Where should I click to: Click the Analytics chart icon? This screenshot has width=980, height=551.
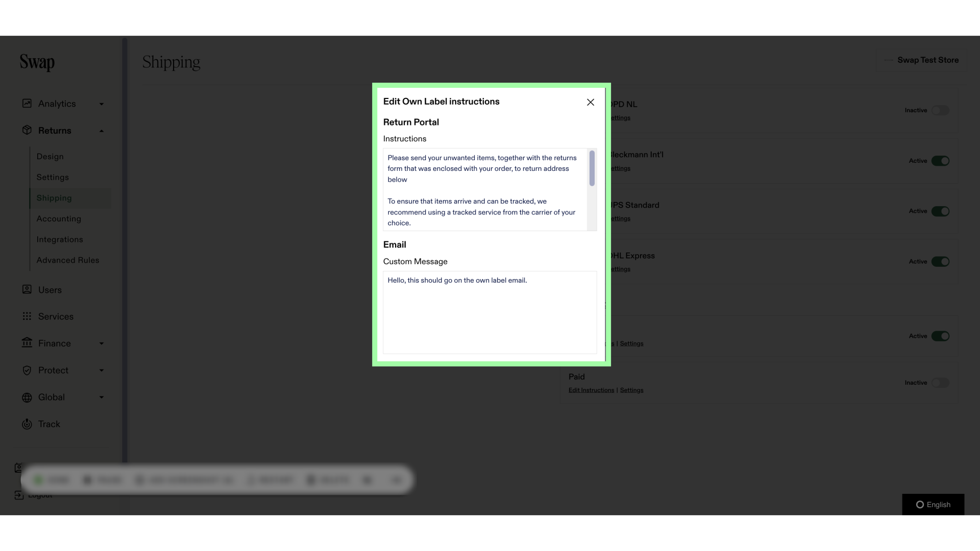pos(27,104)
